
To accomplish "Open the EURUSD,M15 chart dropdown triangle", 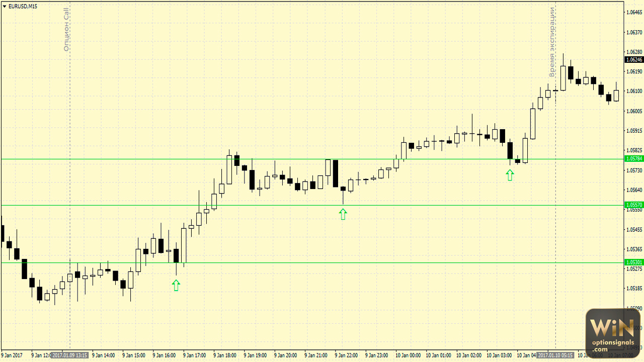I will point(5,6).
